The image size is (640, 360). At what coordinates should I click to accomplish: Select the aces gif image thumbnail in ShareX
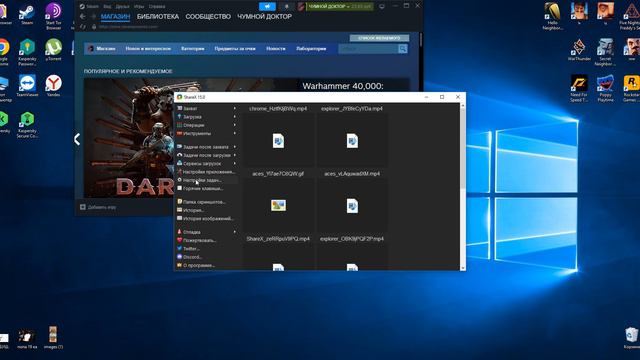coord(278,205)
